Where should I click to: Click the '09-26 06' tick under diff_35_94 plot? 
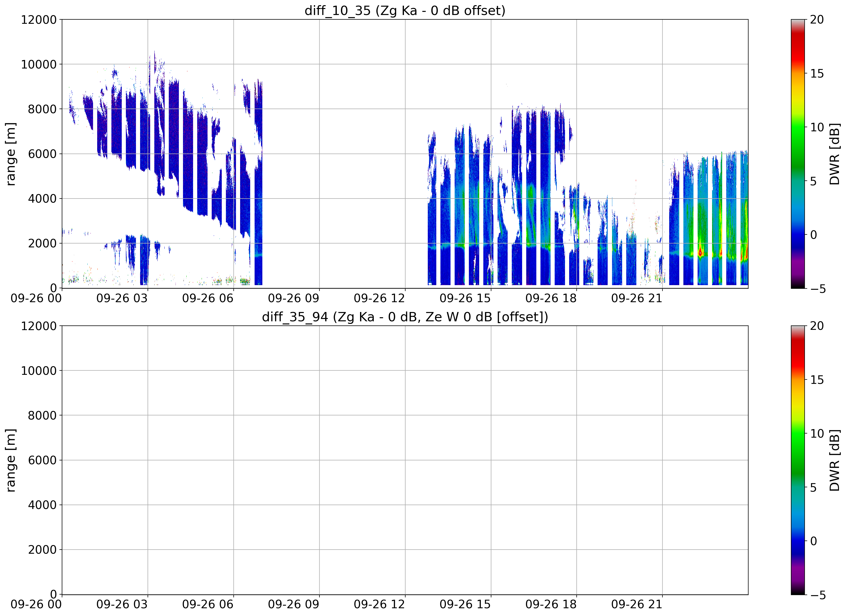pos(208,604)
